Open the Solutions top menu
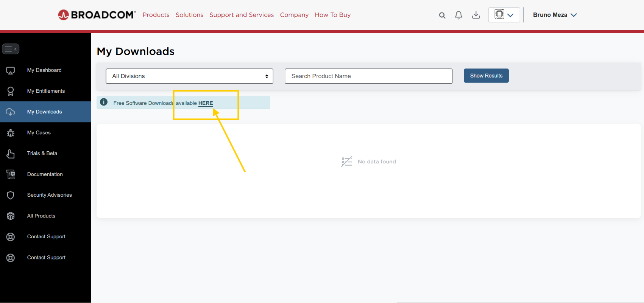This screenshot has height=303, width=644. click(189, 15)
